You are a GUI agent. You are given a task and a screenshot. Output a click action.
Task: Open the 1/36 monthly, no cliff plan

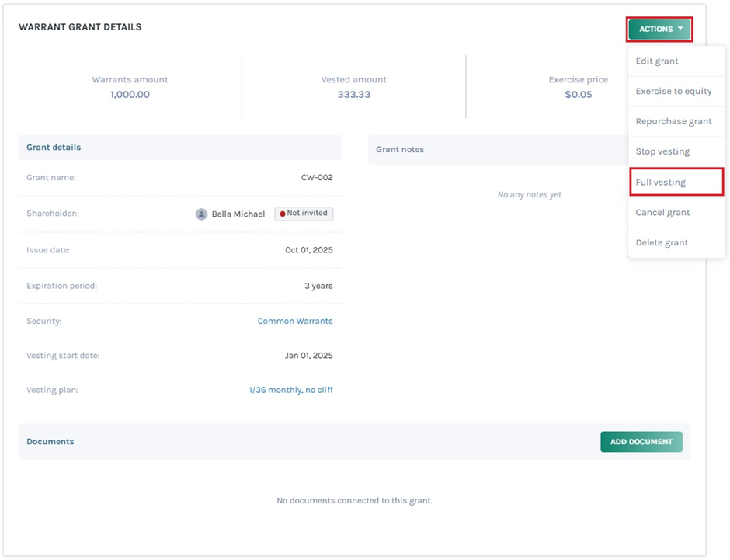[x=290, y=391]
